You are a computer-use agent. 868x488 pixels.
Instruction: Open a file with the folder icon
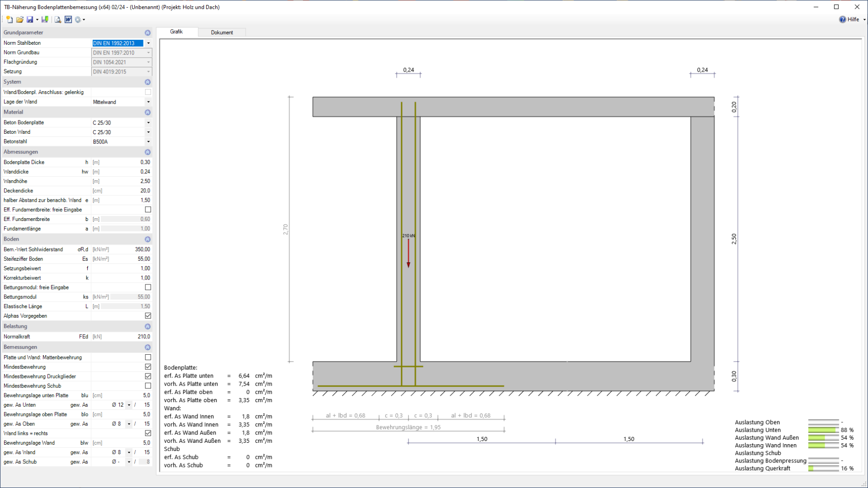tap(20, 20)
